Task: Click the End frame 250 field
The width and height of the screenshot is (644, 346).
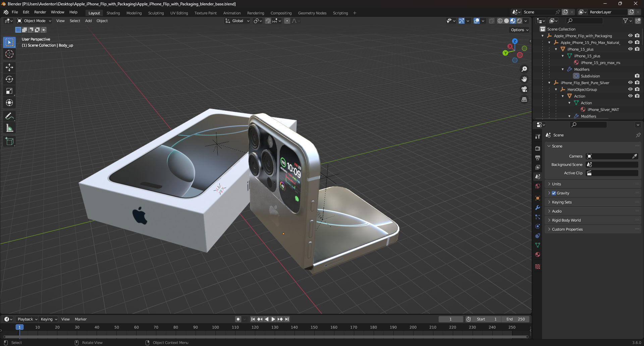Action: tap(516, 319)
